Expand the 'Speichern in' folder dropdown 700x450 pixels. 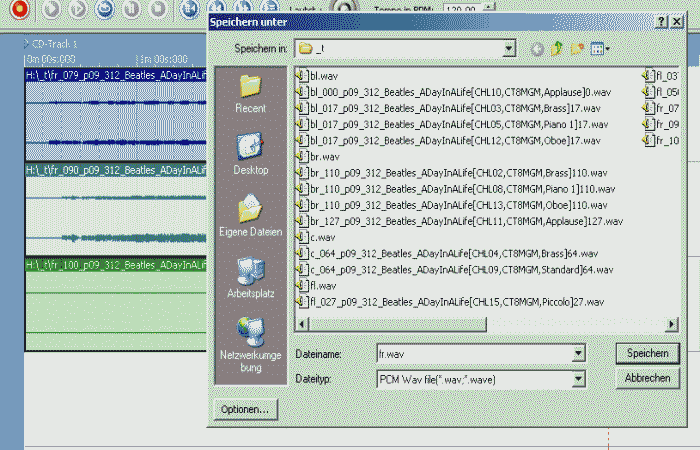point(509,48)
